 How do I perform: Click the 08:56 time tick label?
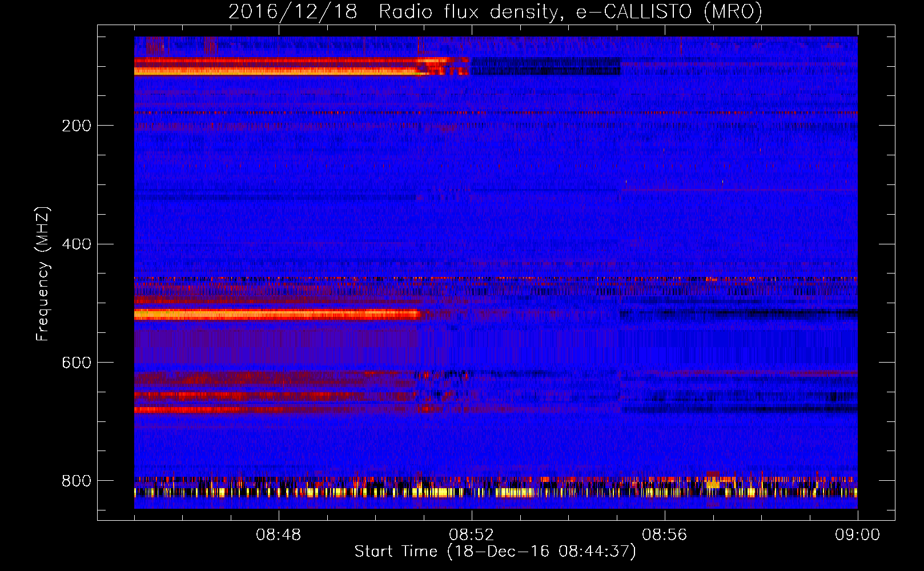click(x=664, y=535)
